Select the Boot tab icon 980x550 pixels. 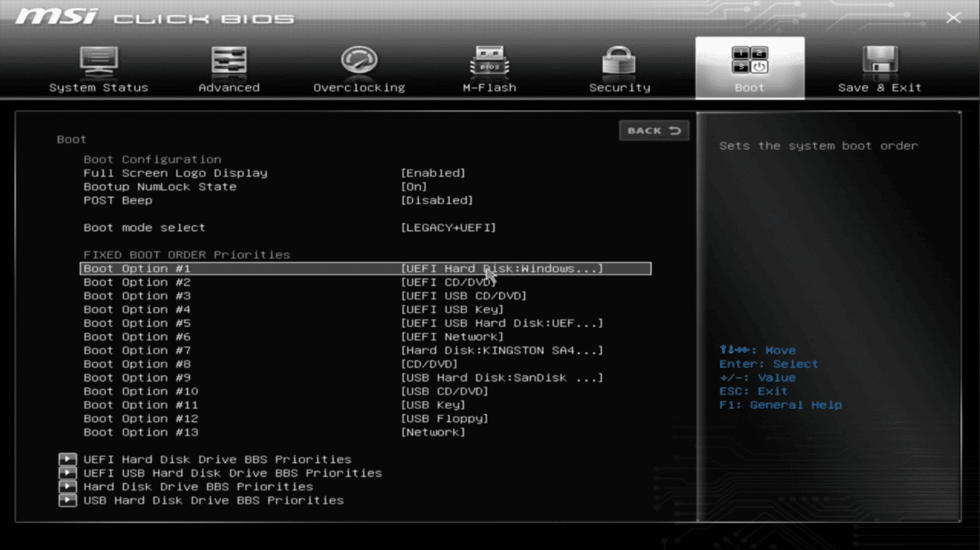click(x=750, y=60)
